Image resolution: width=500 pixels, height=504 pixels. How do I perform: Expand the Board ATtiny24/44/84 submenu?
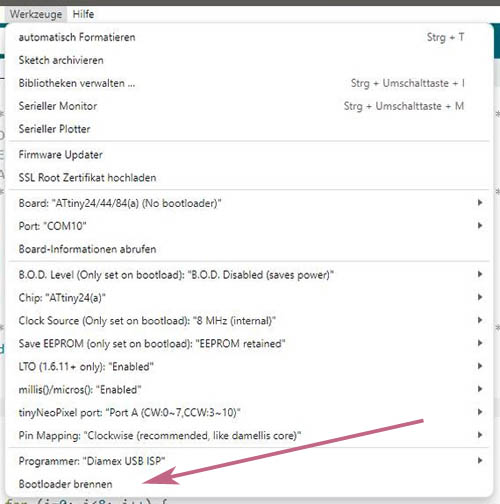coord(249,203)
